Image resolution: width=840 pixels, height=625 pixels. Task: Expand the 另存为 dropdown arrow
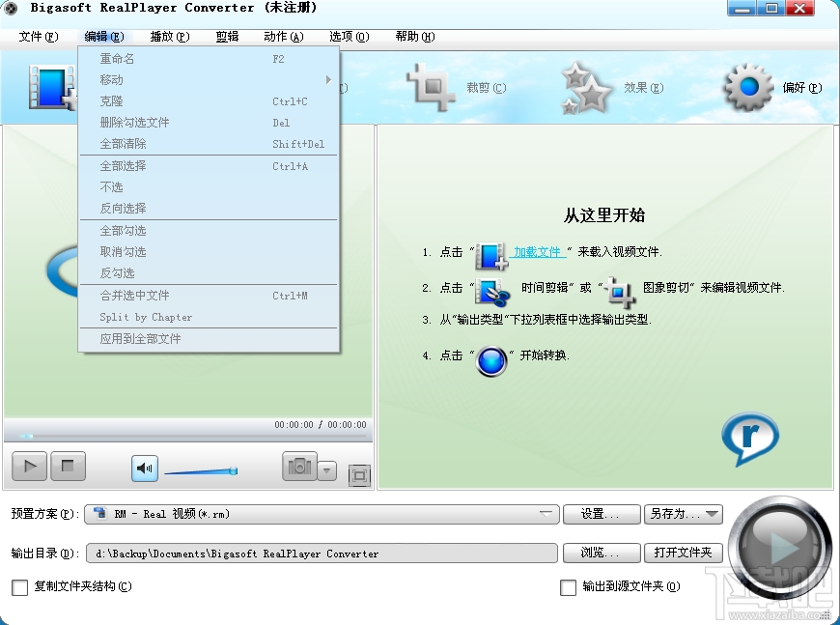point(713,514)
